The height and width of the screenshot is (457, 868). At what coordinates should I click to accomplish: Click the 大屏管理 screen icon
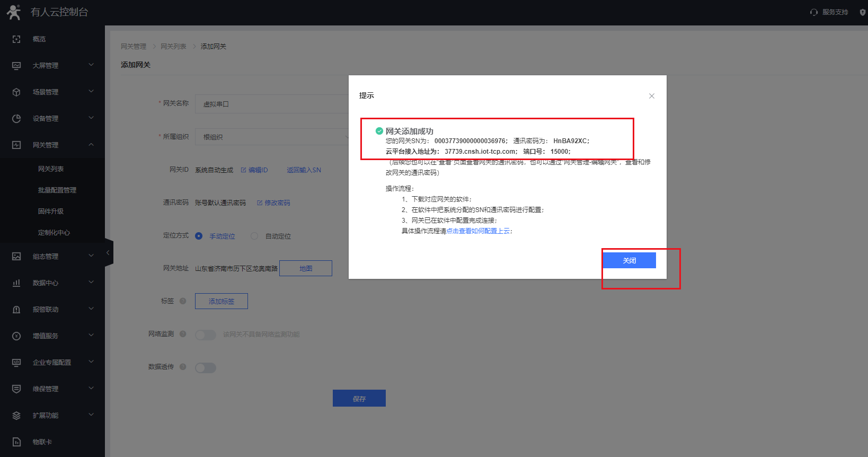[x=16, y=66]
